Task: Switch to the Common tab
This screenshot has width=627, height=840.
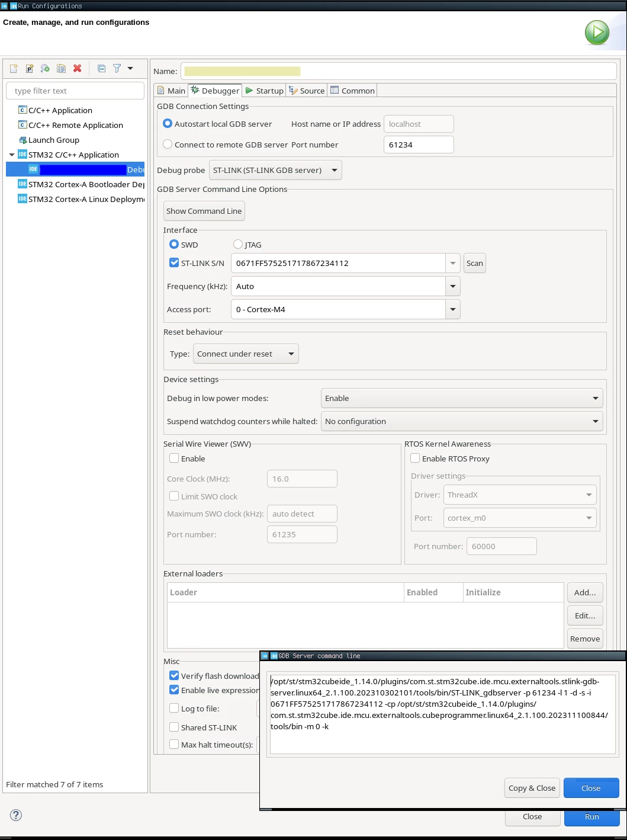Action: 352,91
